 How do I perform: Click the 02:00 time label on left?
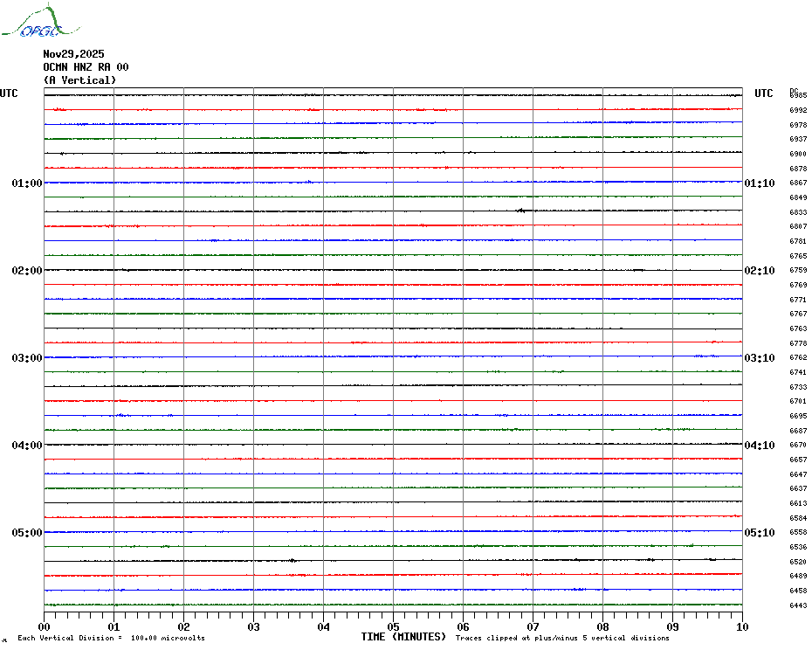[x=27, y=271]
